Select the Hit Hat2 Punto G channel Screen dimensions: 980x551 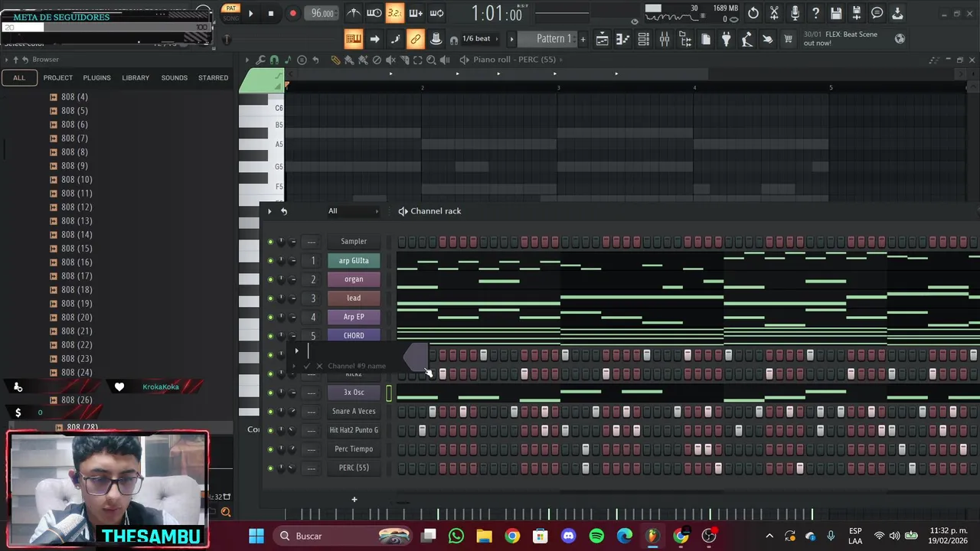[354, 430]
